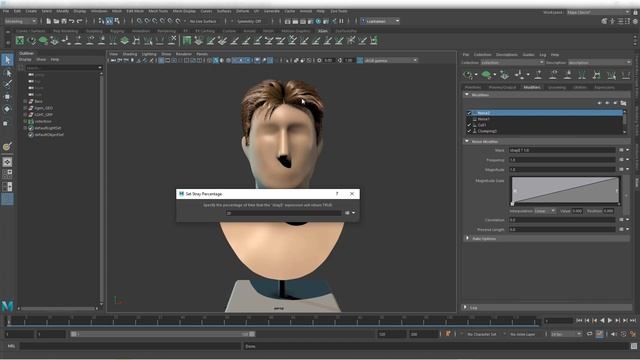Click the time slider ruler
This screenshot has width=640, height=360.
(x=273, y=321)
